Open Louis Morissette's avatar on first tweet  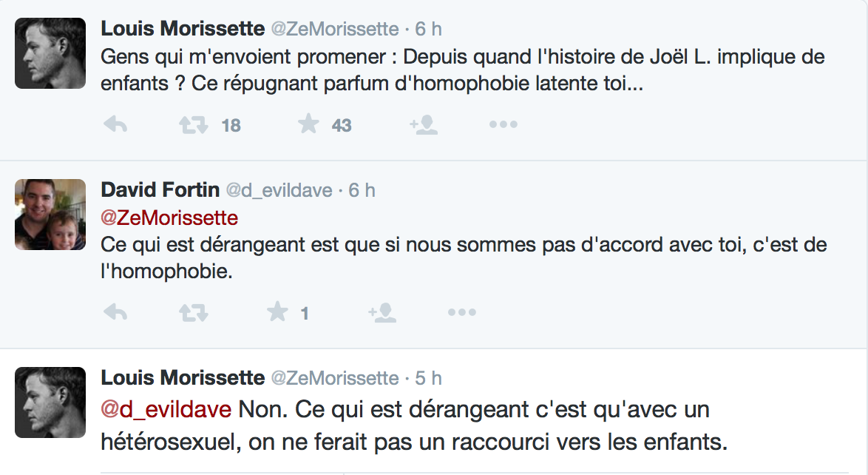coord(50,53)
